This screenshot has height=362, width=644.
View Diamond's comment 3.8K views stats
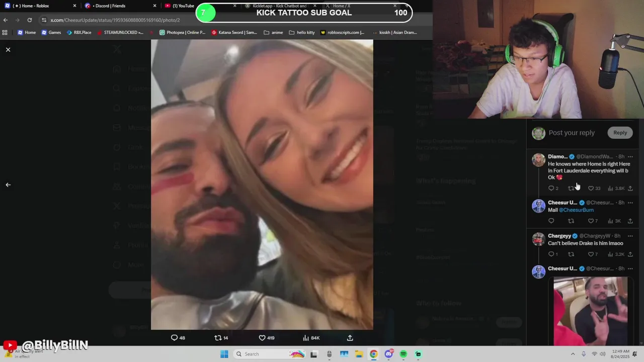pos(616,188)
